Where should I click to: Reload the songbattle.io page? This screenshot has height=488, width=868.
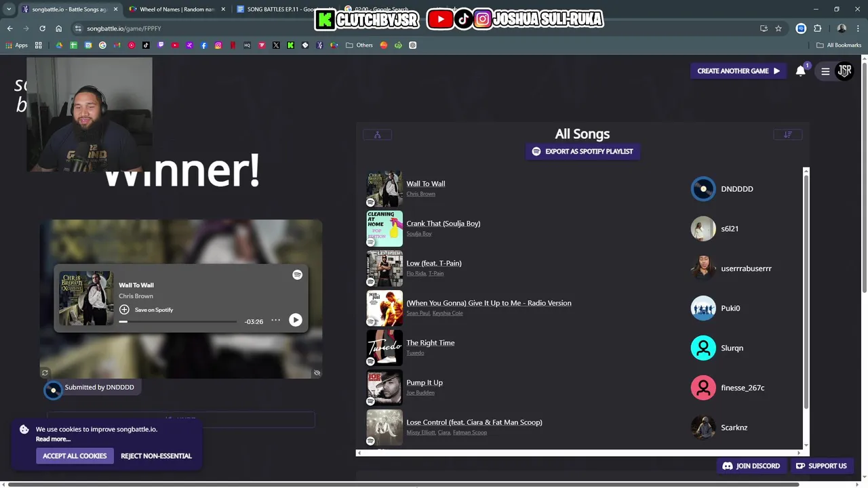tap(42, 28)
